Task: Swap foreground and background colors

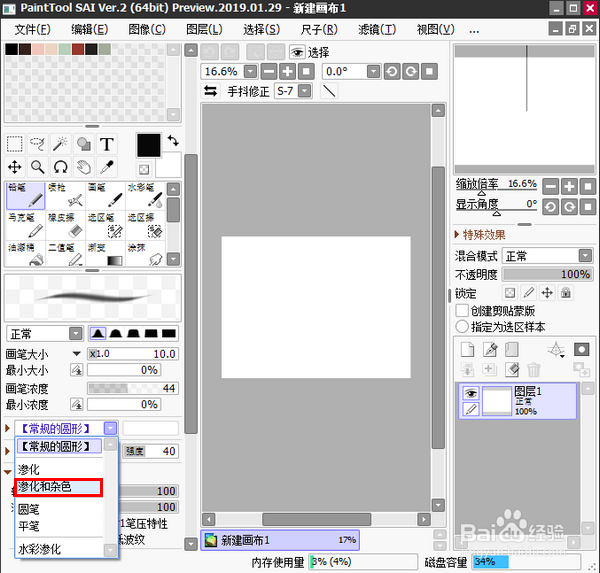Action: click(173, 140)
